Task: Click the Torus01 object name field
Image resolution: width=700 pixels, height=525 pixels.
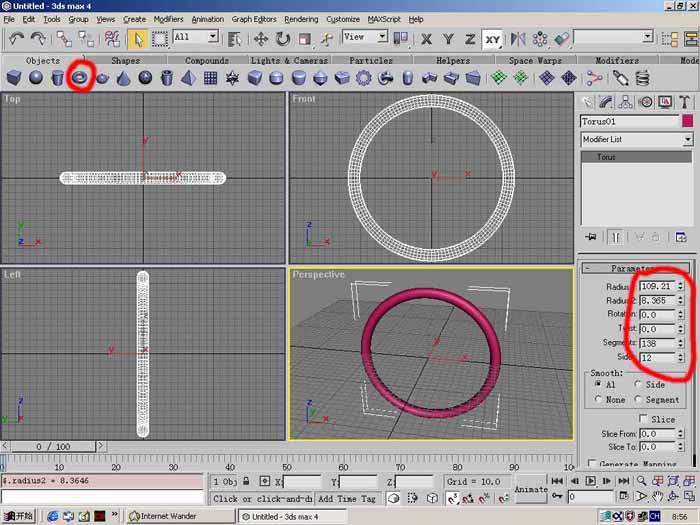Action: (x=629, y=121)
